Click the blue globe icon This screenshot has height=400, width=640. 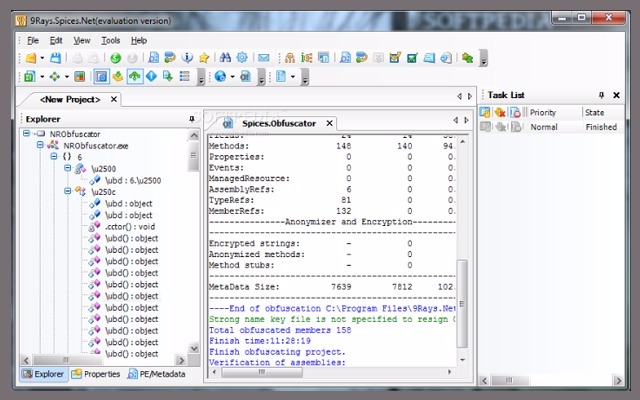point(220,76)
